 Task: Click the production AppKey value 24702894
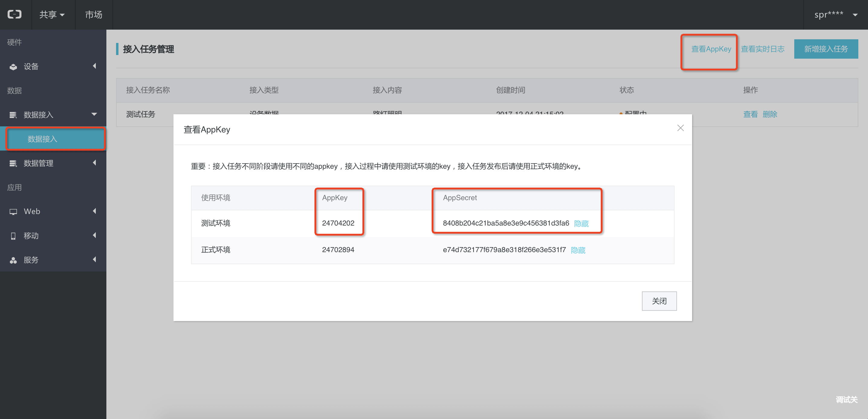338,250
